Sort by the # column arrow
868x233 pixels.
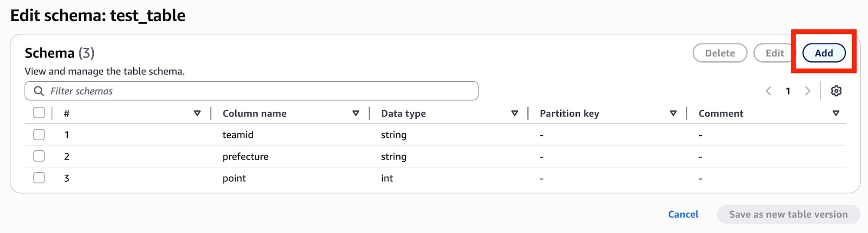197,113
